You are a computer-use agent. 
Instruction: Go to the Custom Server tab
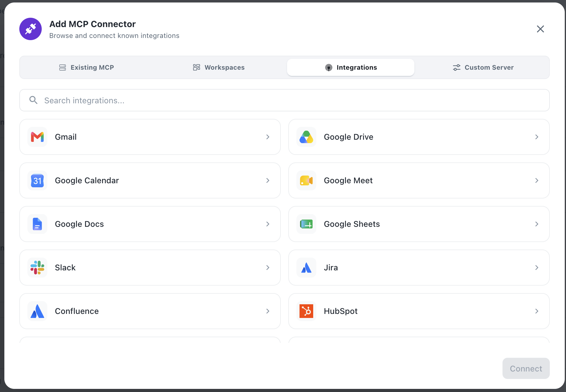[483, 68]
